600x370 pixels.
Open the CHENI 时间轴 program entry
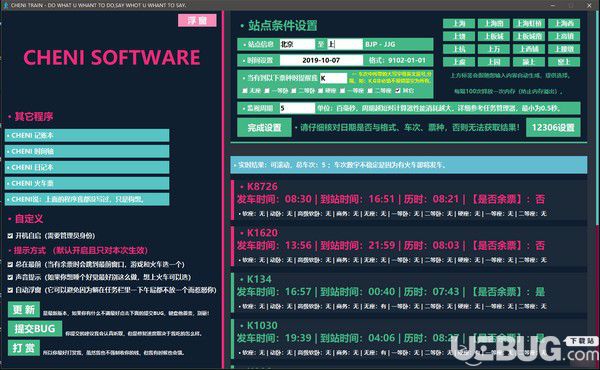click(87, 152)
